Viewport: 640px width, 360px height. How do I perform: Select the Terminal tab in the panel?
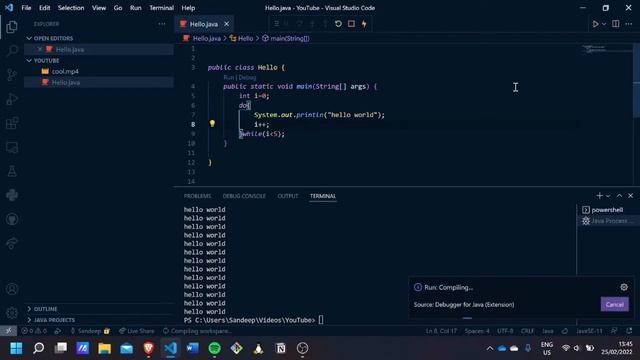[x=322, y=196]
